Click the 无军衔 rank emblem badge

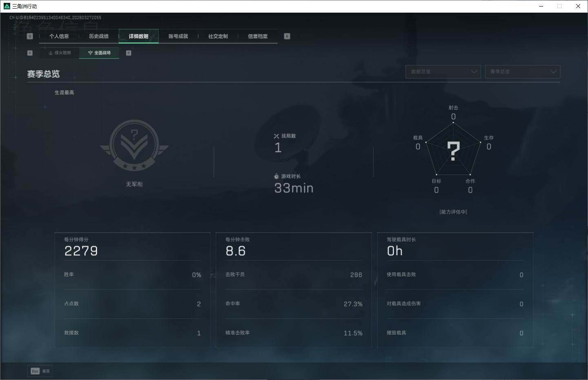[x=134, y=145]
